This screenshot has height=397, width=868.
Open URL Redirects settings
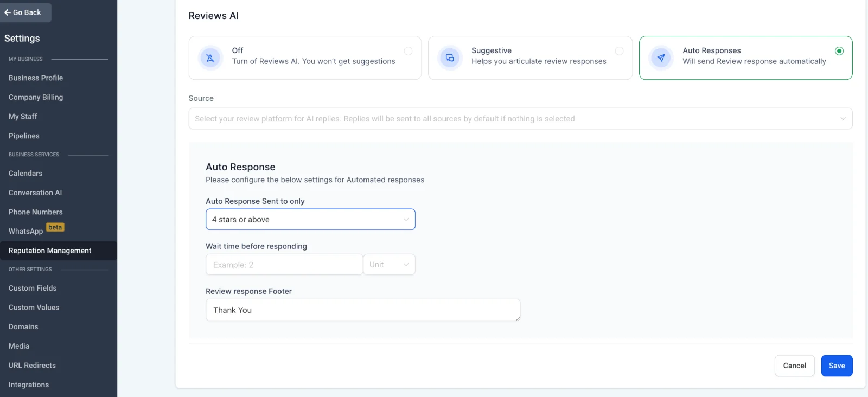tap(32, 366)
